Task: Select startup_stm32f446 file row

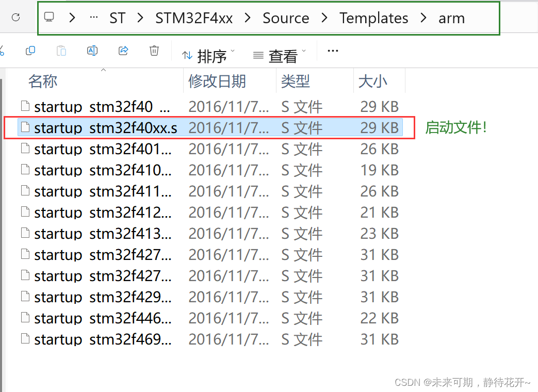Action: click(210, 319)
